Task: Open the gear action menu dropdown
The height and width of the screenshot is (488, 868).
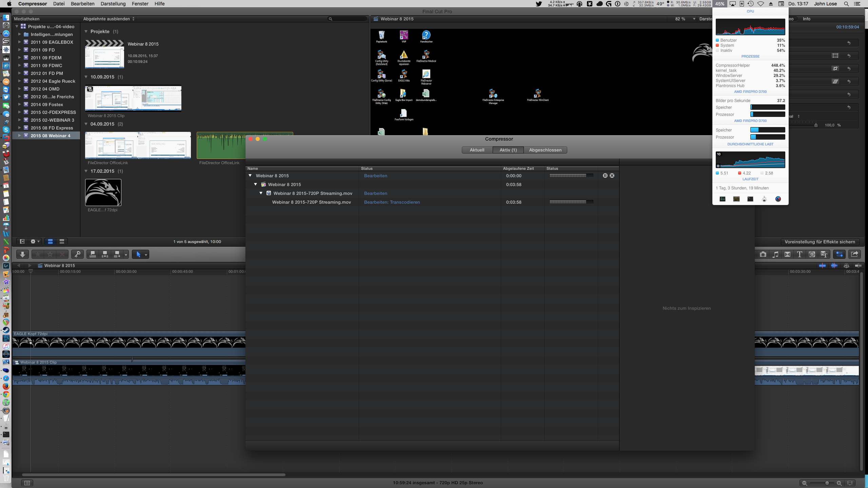Action: tap(35, 242)
